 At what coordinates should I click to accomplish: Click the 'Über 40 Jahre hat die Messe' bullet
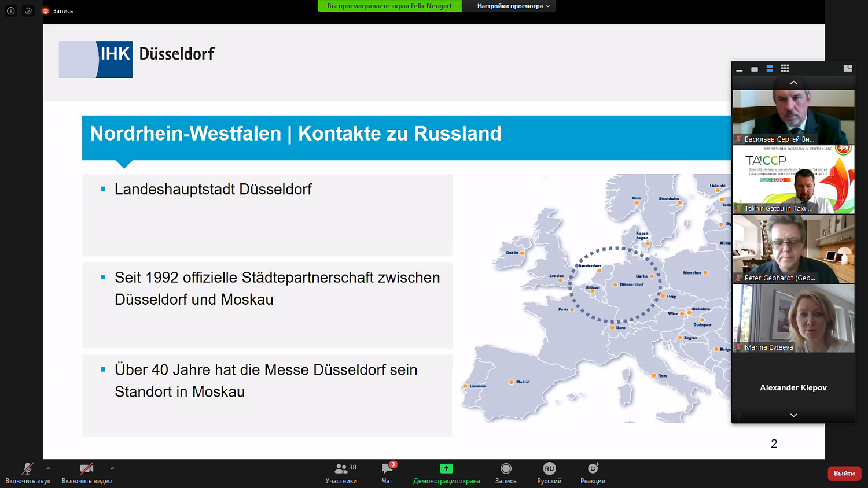(266, 380)
